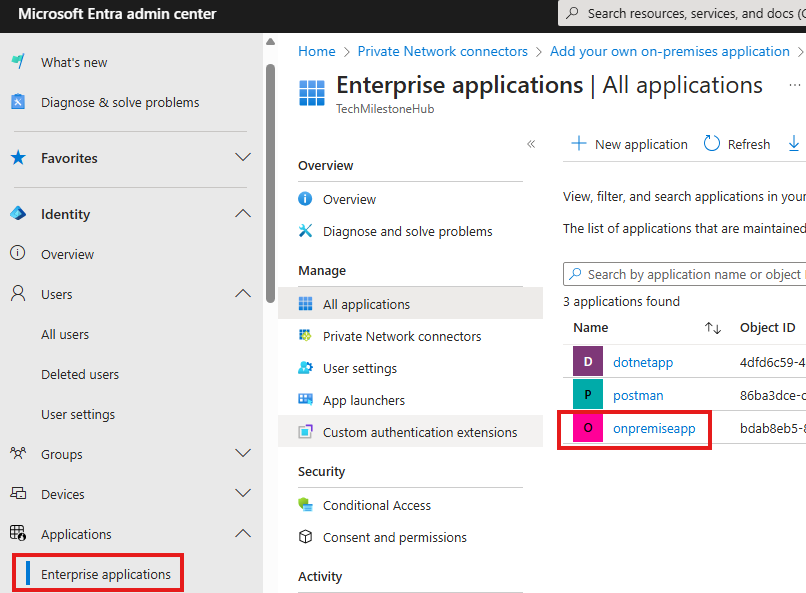Expand the Groups section chevron

[x=243, y=453]
